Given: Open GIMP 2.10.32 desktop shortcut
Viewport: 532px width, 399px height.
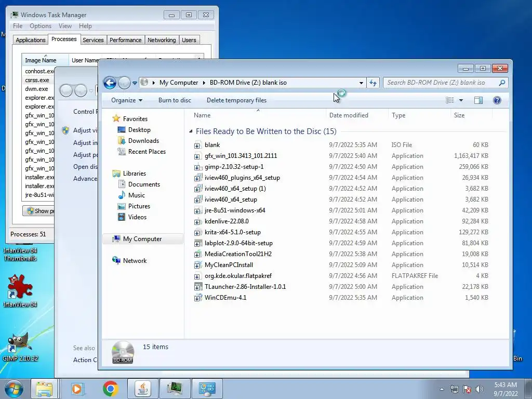Looking at the screenshot, I should click(x=20, y=347).
